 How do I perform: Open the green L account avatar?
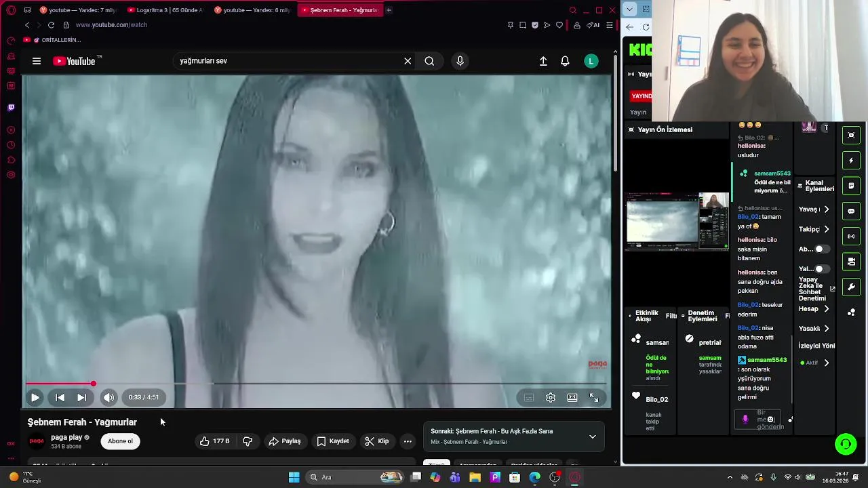tap(591, 61)
